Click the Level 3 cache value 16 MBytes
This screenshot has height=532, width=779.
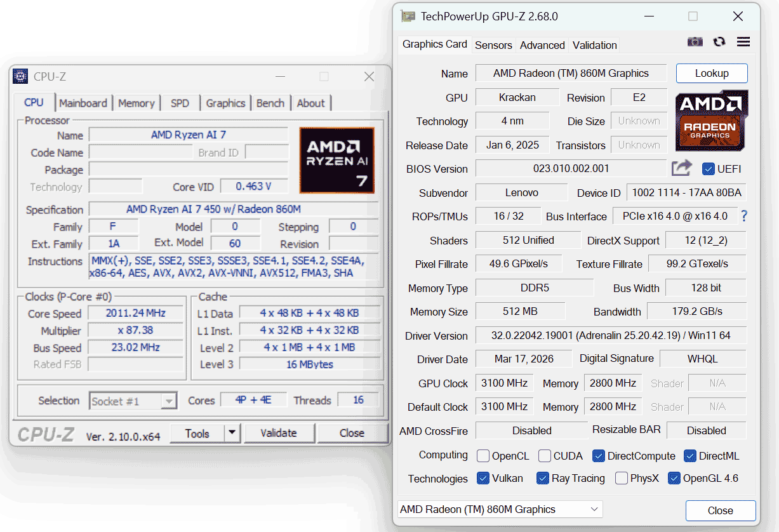click(x=310, y=364)
